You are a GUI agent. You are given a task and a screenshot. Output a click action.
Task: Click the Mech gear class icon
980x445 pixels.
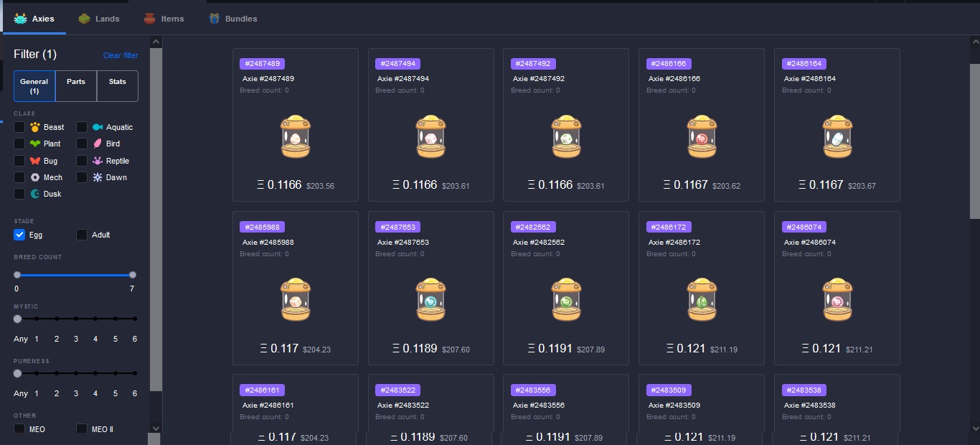[x=35, y=177]
